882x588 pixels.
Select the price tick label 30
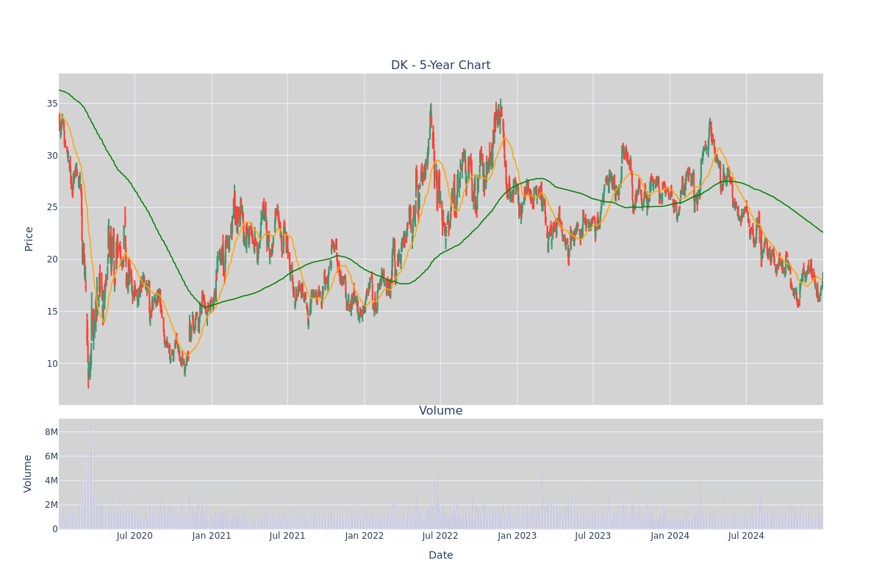pyautogui.click(x=52, y=155)
